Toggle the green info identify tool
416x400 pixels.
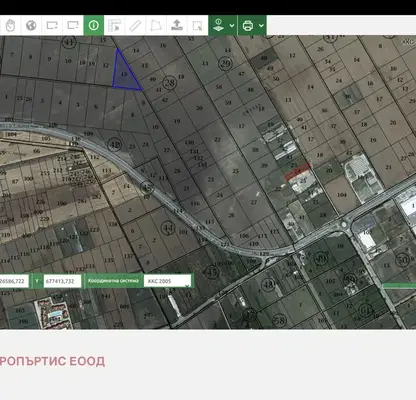click(94, 25)
